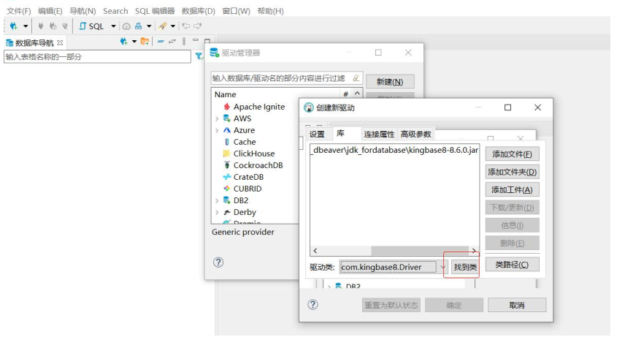Click the 找到类 button
The width and height of the screenshot is (644, 348).
[x=465, y=267]
